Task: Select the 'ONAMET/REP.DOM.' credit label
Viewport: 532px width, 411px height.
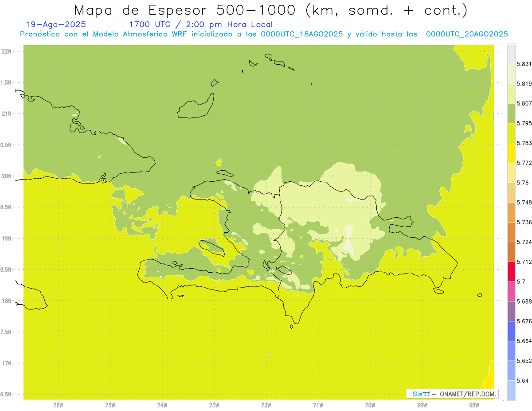Action: coord(468,394)
